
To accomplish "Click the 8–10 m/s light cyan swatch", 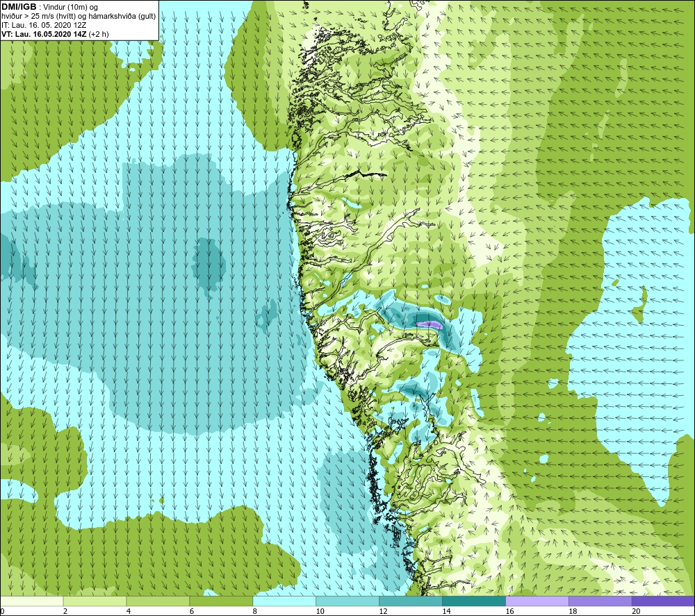I will [284, 601].
